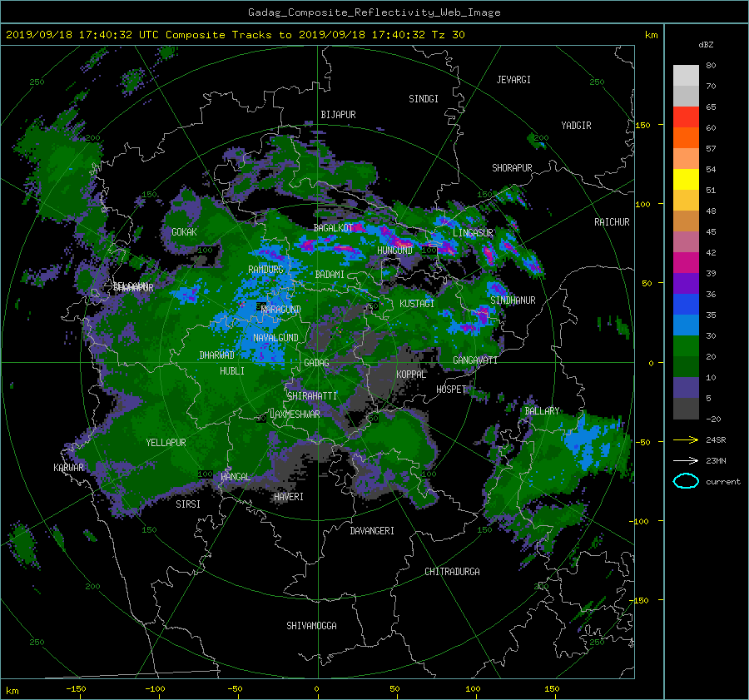Click the cyan current ellipse legend icon

[686, 481]
